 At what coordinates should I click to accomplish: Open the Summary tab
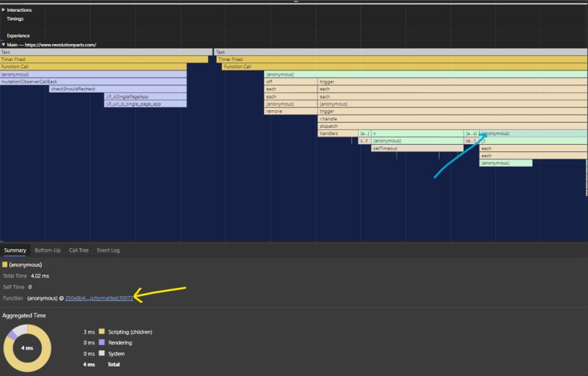15,250
